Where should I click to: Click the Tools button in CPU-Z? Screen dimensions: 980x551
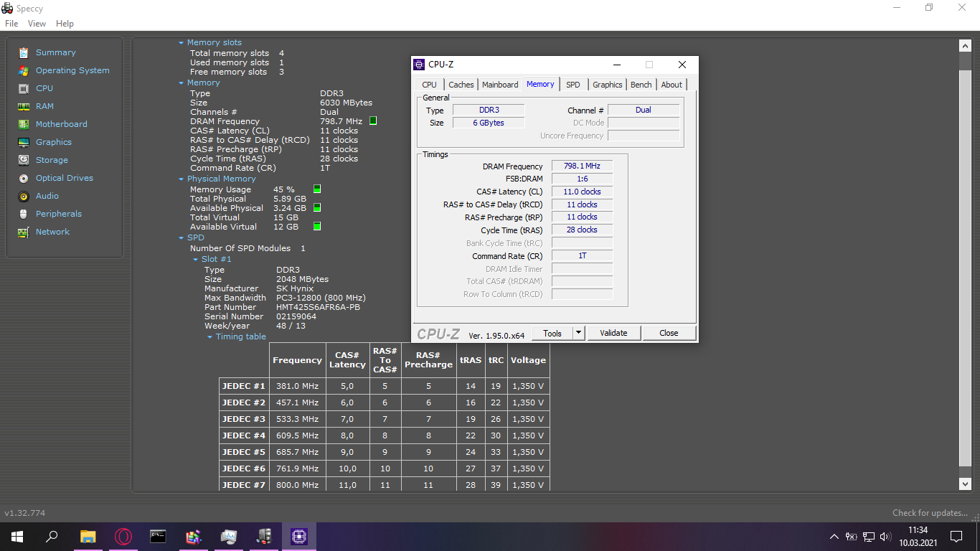(x=552, y=333)
